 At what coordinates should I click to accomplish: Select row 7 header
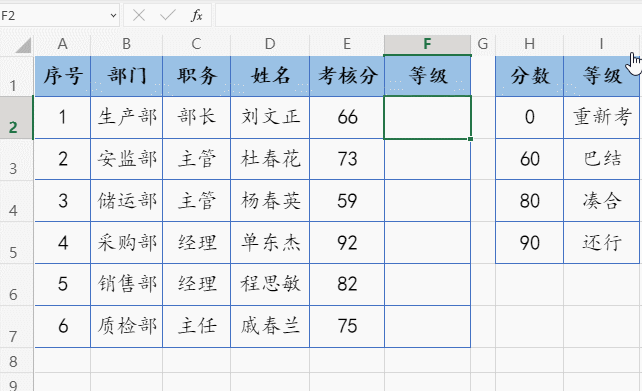(x=16, y=327)
